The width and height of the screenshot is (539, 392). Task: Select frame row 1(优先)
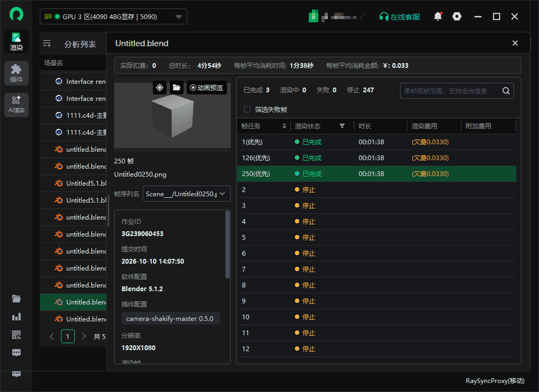(377, 142)
